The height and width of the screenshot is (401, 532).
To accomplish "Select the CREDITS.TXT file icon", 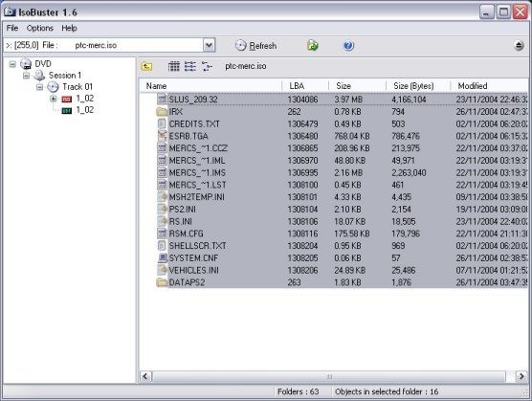I will tap(162, 123).
